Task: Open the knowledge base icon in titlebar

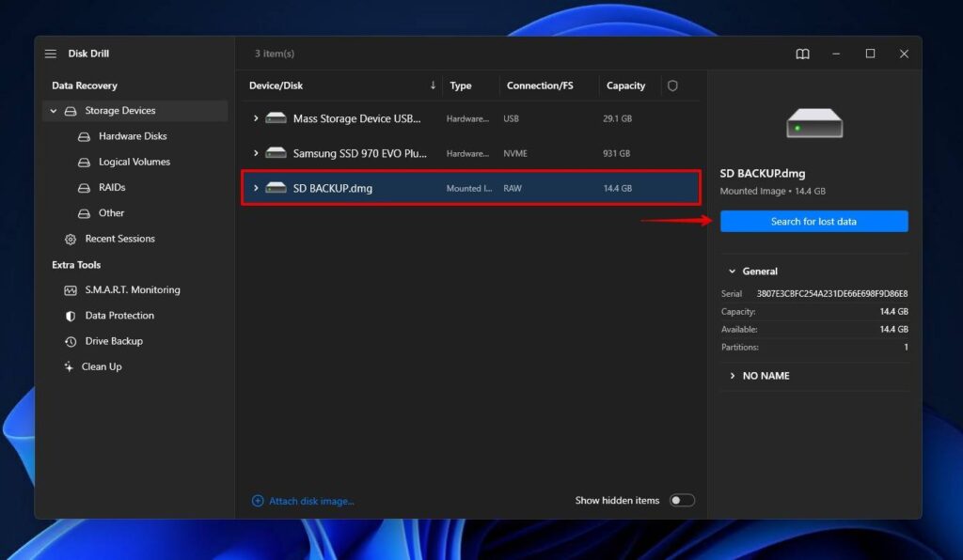Action: coord(802,54)
